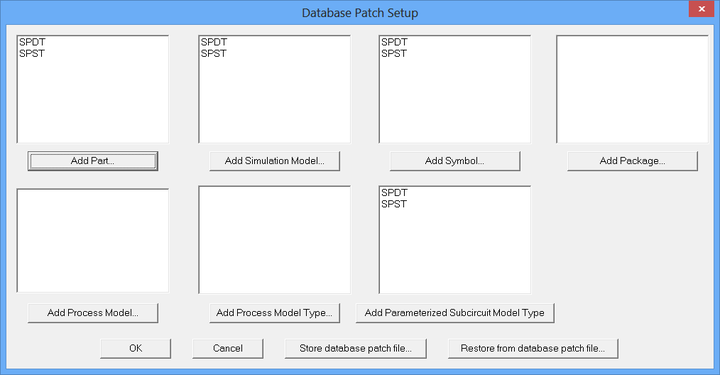Restore from database patch file
This screenshot has height=375, width=720.
click(533, 348)
